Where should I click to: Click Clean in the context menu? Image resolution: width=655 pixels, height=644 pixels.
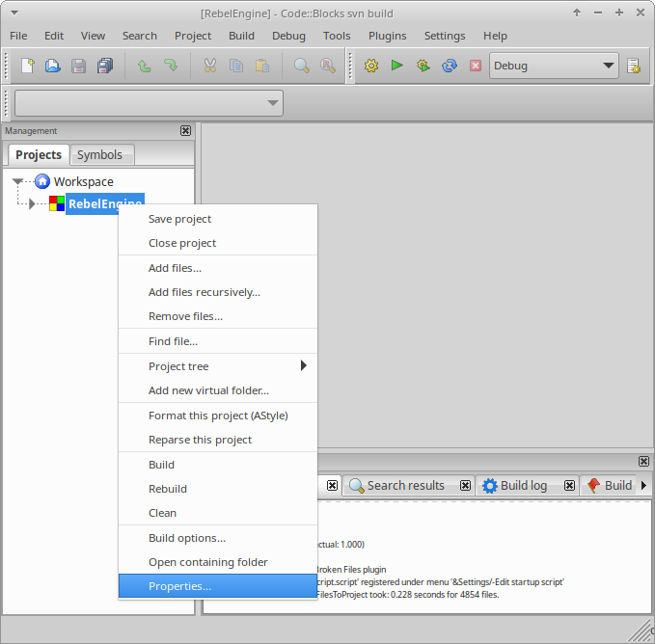point(218,513)
